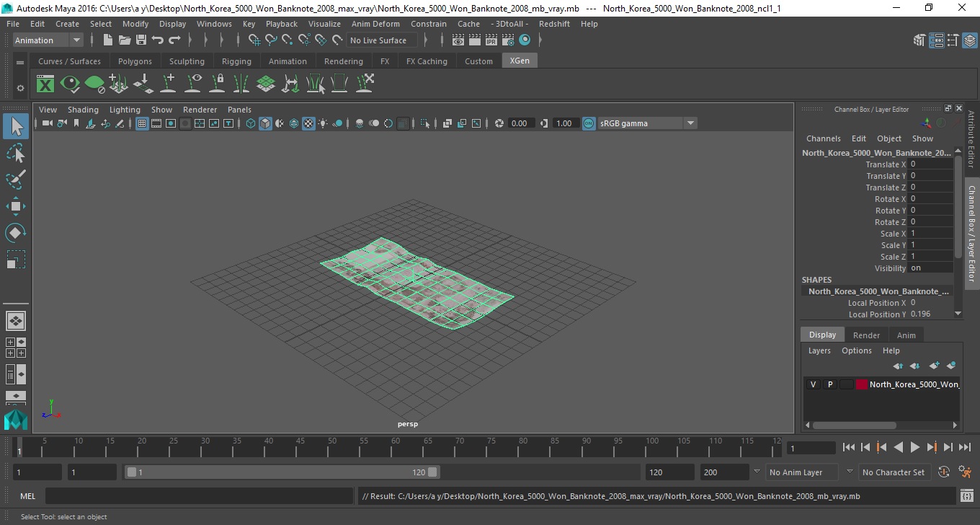This screenshot has height=525, width=980.
Task: Go to start of playback range
Action: (848, 448)
